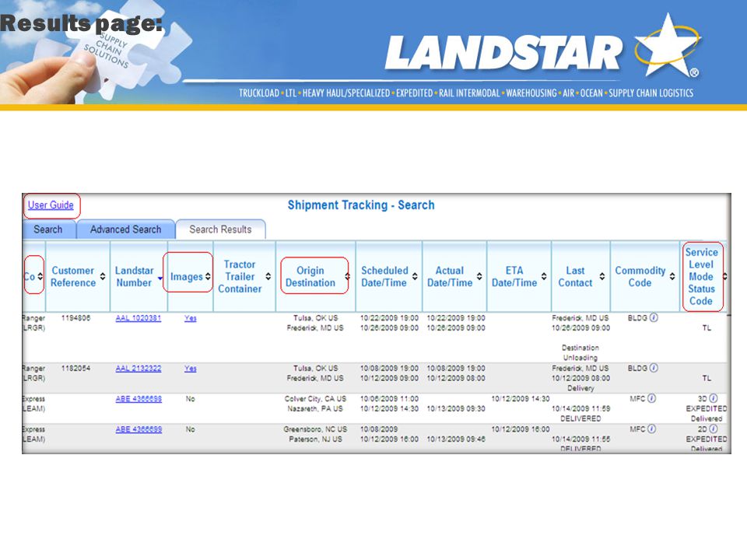Show BLDG commodity info icon for AAL 1020381
747x560 pixels.
(x=654, y=317)
